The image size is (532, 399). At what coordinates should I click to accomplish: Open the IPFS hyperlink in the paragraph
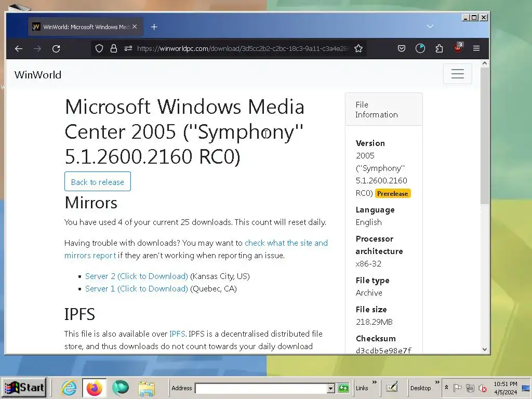point(177,334)
